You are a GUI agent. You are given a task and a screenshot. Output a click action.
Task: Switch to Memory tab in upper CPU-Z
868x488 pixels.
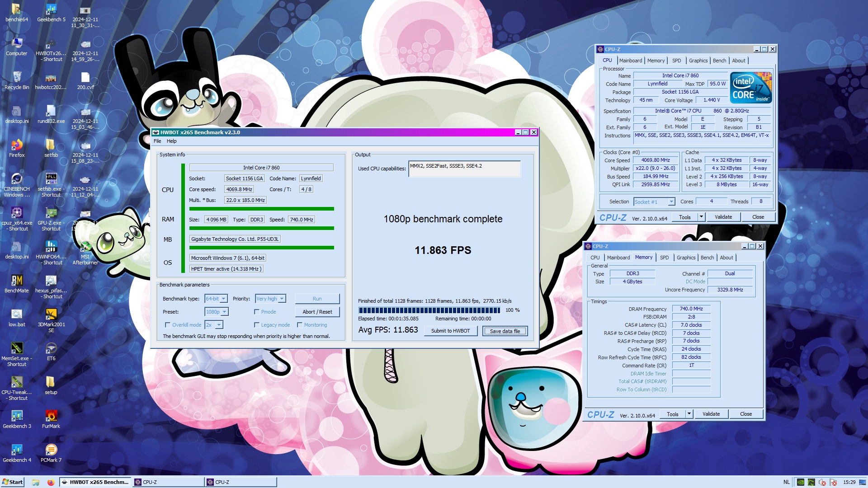pos(656,61)
